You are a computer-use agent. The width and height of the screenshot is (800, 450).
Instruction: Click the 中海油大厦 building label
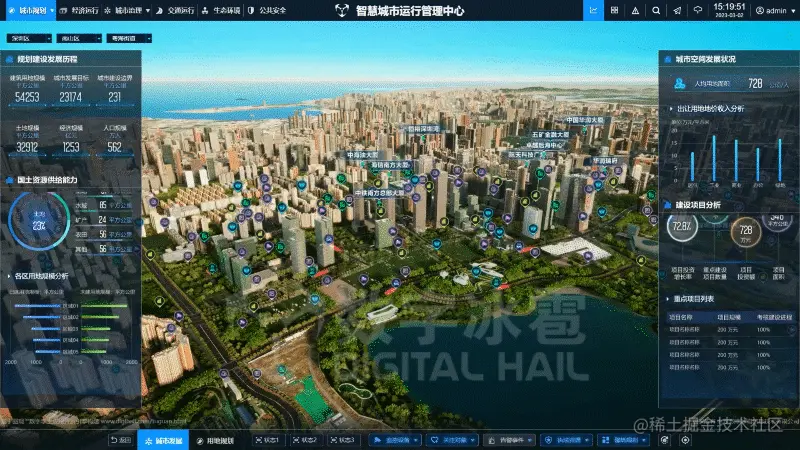click(362, 155)
